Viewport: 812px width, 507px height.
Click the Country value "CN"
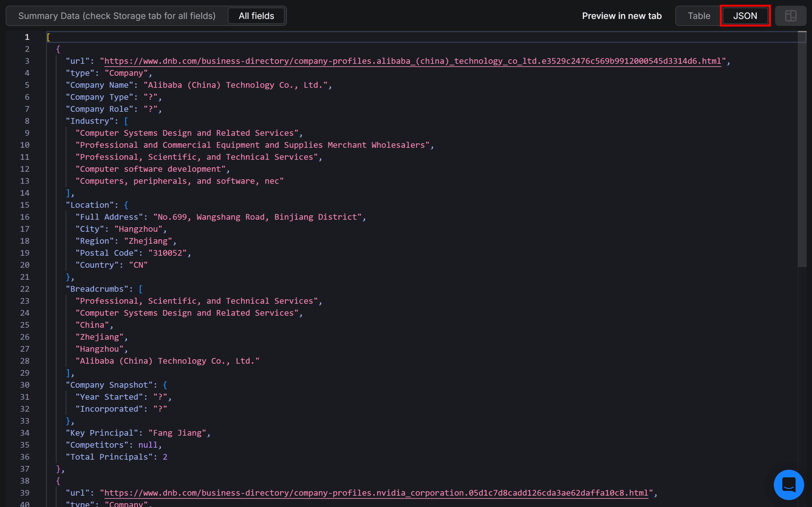pyautogui.click(x=138, y=265)
